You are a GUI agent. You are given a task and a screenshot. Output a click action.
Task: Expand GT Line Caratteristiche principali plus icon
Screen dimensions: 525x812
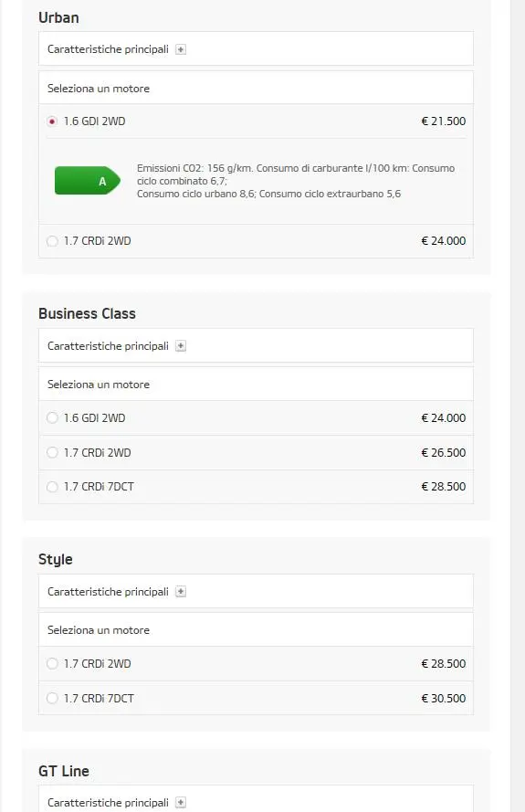[181, 803]
